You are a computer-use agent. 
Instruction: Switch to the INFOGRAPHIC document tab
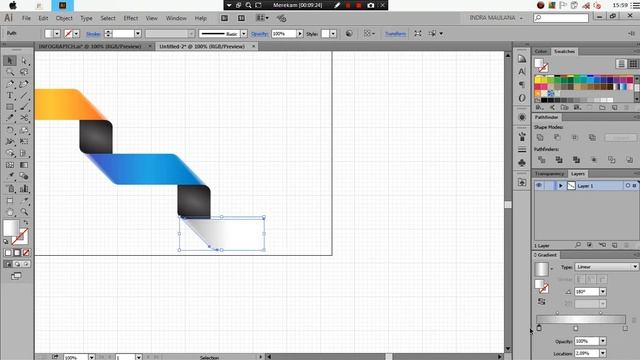coord(90,47)
